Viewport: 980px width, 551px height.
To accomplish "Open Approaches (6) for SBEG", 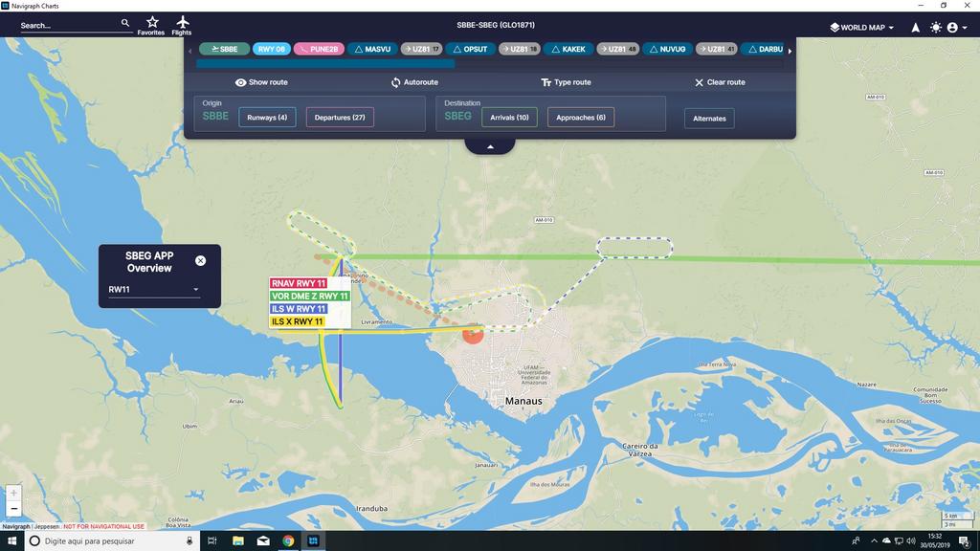I will coord(581,118).
